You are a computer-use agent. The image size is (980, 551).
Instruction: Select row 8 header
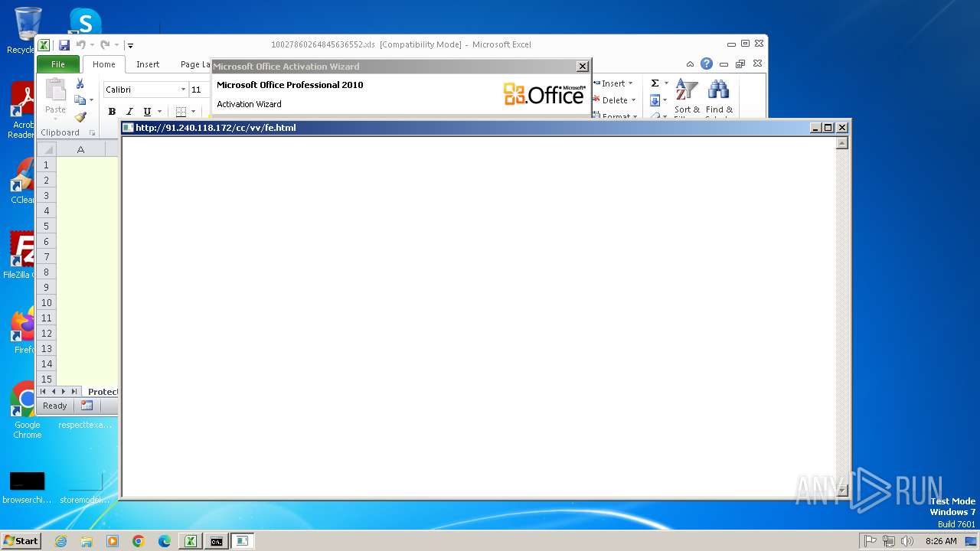click(47, 272)
